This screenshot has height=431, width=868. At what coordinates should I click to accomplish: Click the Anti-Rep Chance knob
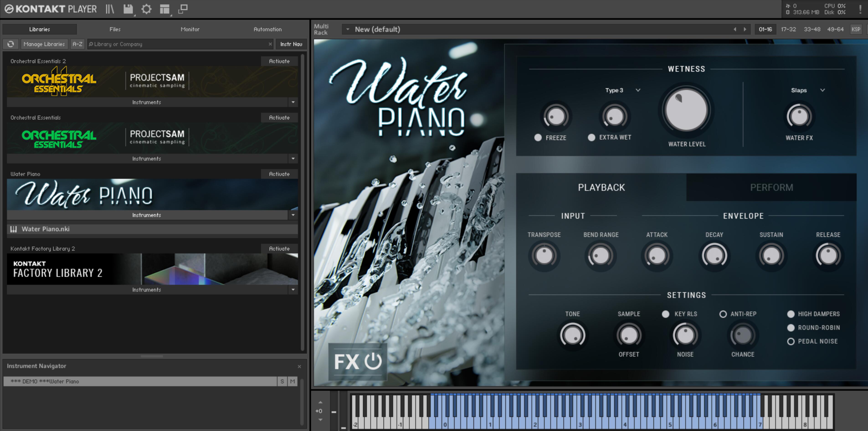pyautogui.click(x=742, y=335)
